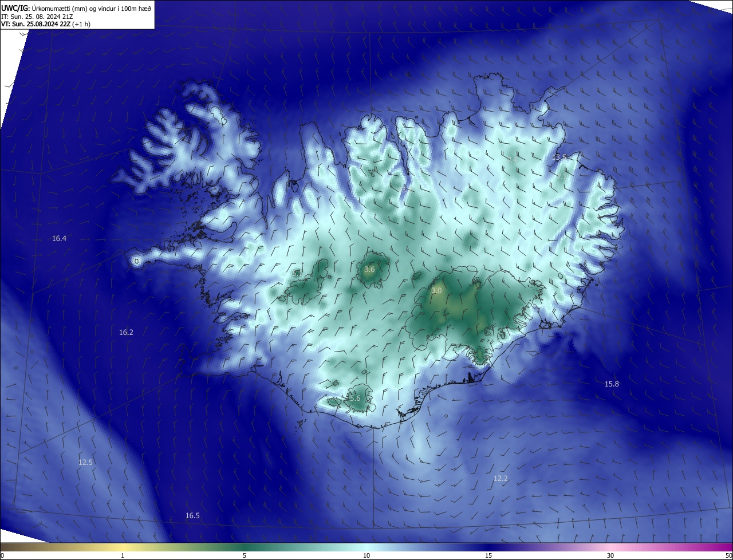Click the 15.8 value southeast of Iceland

pos(612,384)
